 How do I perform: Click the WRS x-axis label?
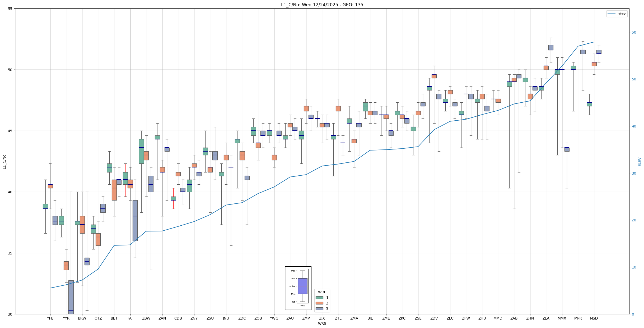(x=322, y=324)
